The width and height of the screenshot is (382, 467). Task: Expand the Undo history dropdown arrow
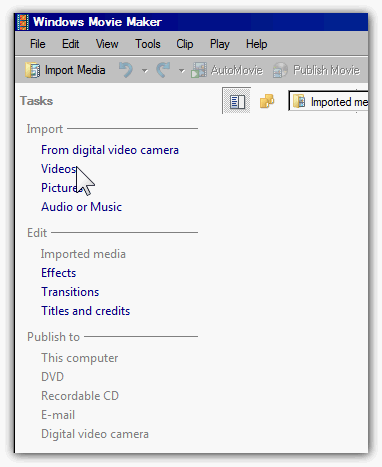tap(145, 70)
